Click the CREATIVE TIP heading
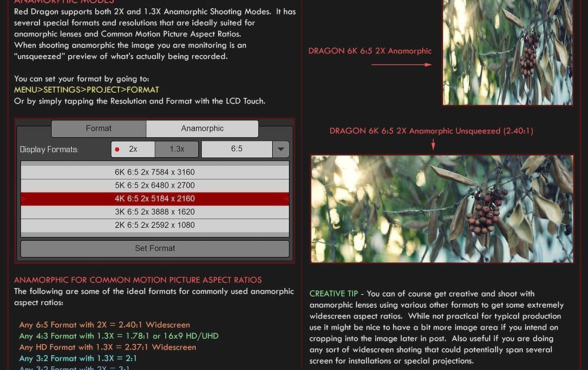 (333, 294)
